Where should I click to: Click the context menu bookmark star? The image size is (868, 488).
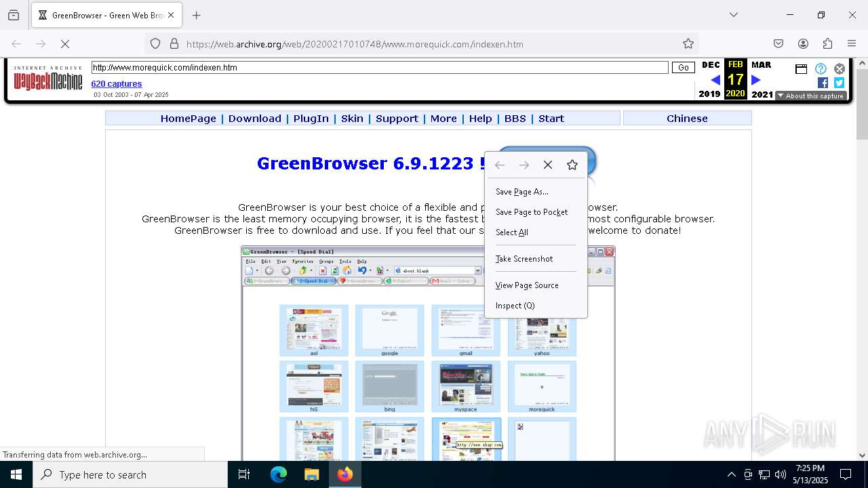(x=572, y=165)
